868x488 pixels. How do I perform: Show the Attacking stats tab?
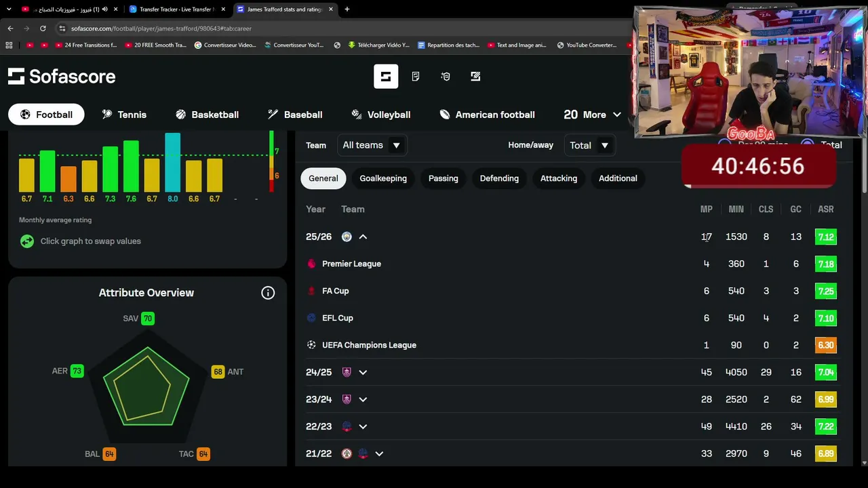(x=559, y=178)
